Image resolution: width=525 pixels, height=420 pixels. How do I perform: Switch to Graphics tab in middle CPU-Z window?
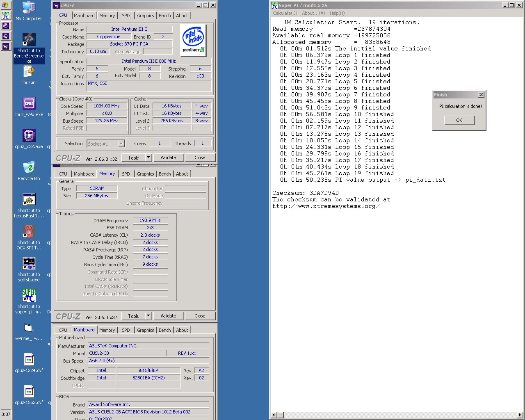(146, 174)
